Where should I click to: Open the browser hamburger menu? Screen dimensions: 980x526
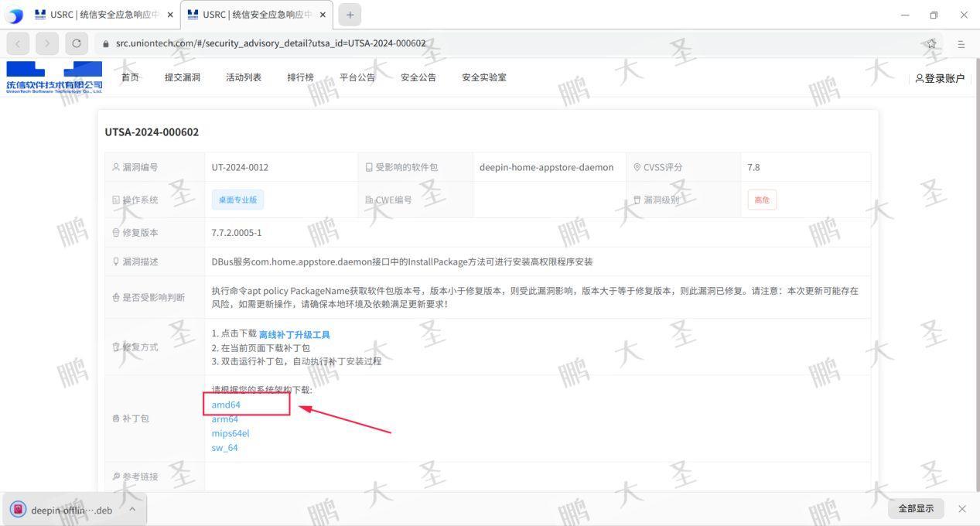961,44
